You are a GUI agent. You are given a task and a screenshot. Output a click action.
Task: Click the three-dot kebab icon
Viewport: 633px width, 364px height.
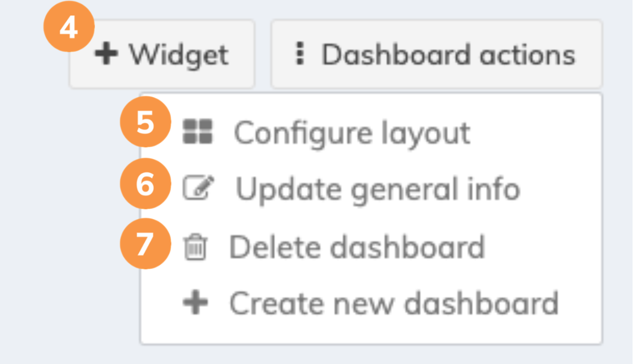300,54
